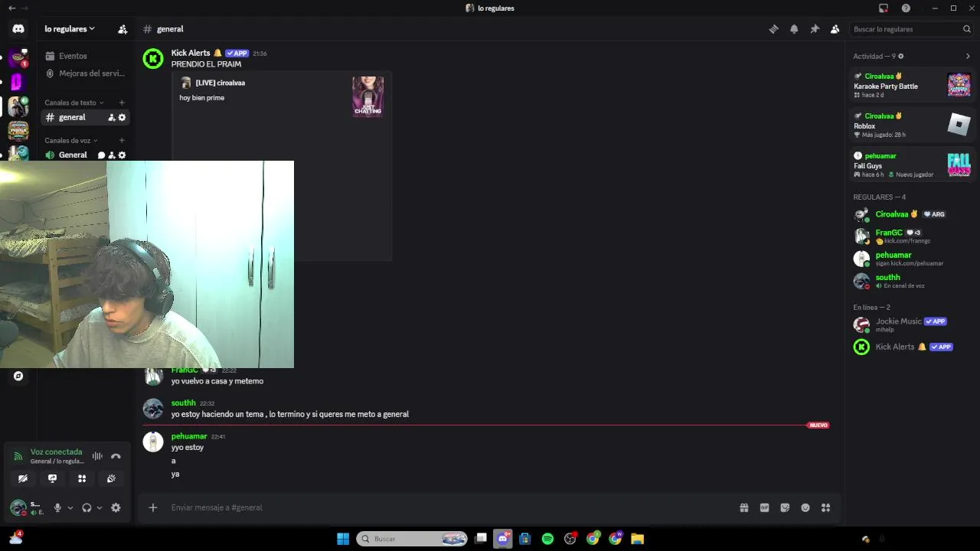Open the Ciroalvaa member entry
980x551 pixels.
click(912, 214)
